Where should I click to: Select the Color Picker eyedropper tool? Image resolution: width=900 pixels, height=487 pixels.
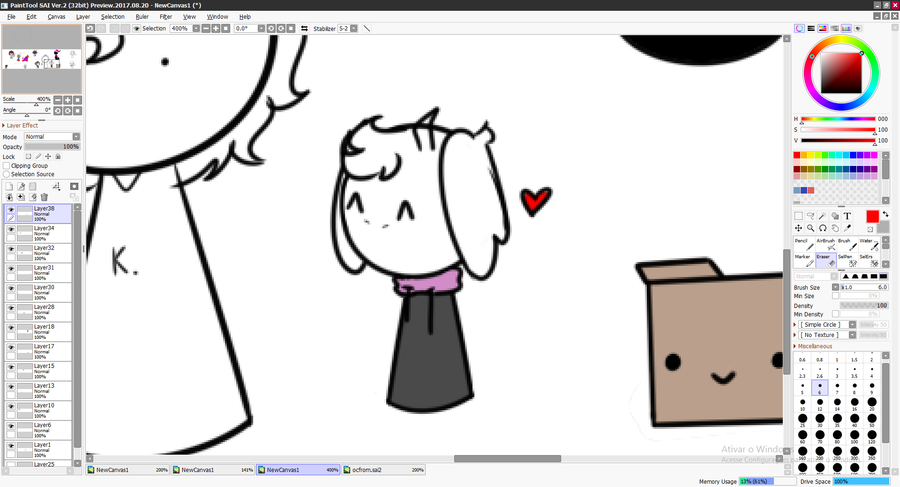(847, 228)
